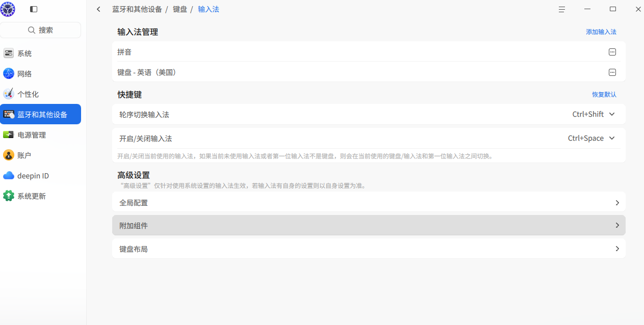Select the 键盘 - 英语（美国） row
The height and width of the screenshot is (325, 644).
369,72
